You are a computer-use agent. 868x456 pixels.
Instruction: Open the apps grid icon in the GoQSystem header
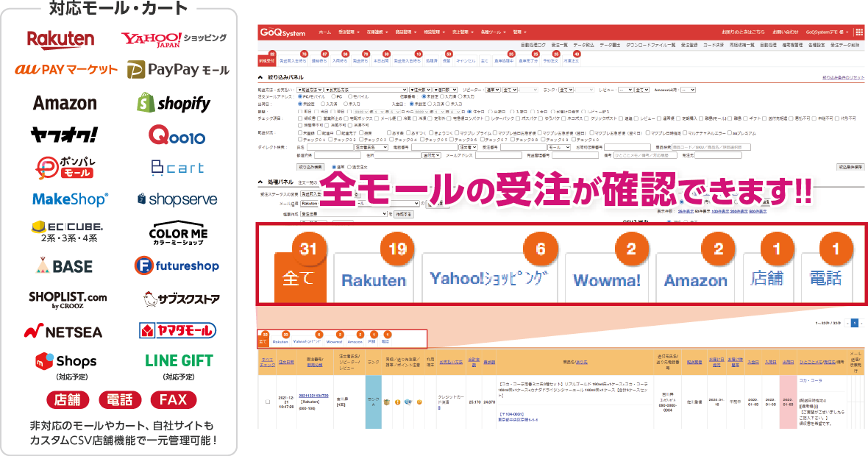pos(859,32)
